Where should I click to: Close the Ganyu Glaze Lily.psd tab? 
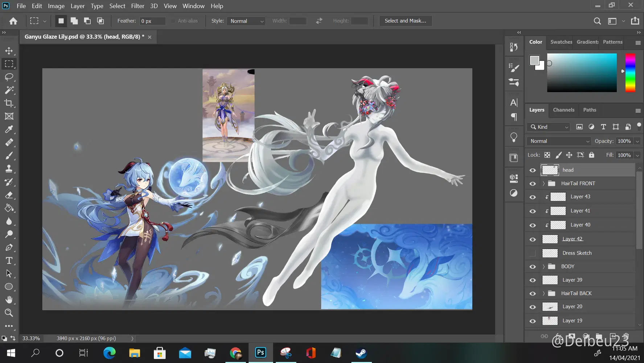tap(149, 37)
